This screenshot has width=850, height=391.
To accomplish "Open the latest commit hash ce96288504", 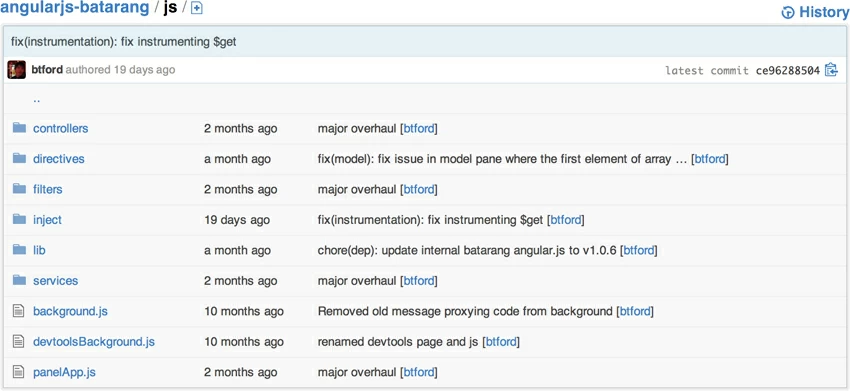I will click(788, 70).
